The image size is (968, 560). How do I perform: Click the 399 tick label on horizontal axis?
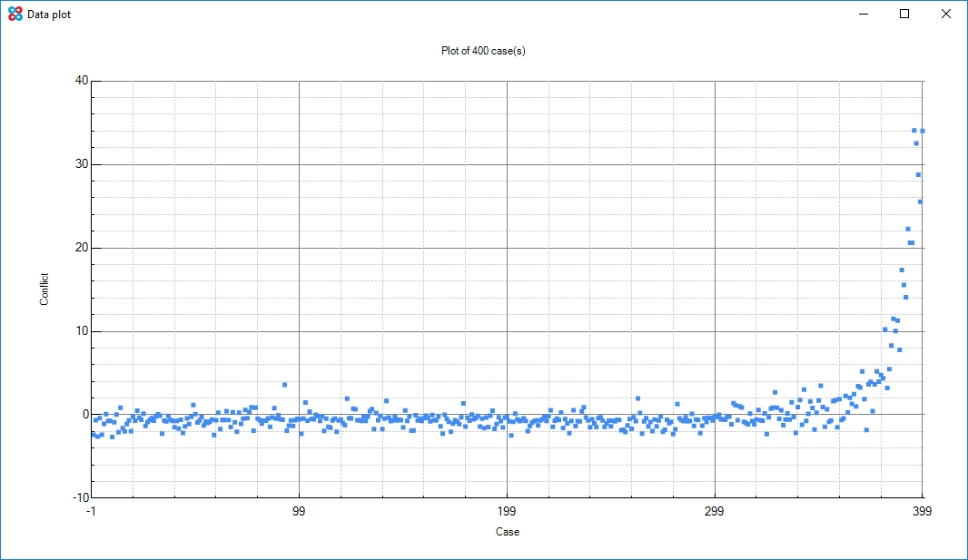tap(921, 512)
